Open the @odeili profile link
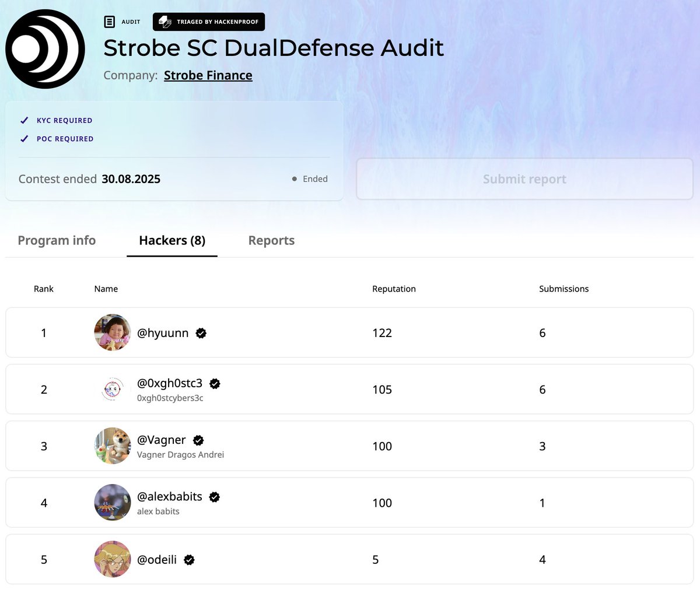This screenshot has height=589, width=700. pos(157,560)
